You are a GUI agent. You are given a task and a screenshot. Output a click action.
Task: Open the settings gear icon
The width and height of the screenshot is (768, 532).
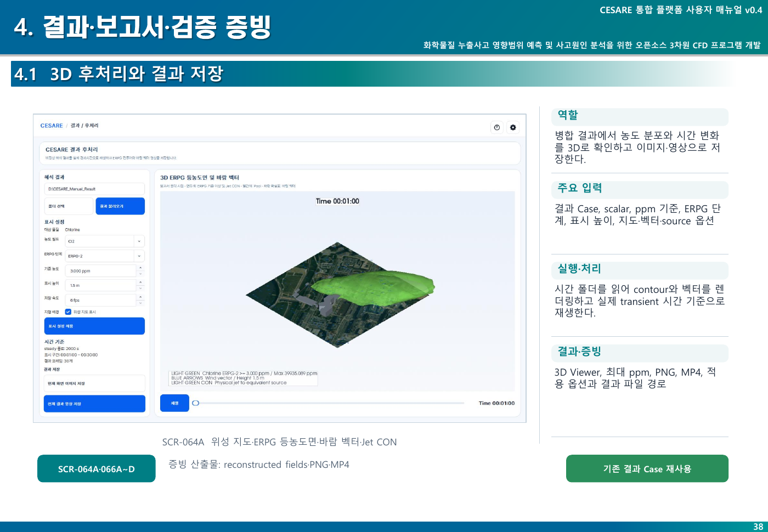click(513, 127)
